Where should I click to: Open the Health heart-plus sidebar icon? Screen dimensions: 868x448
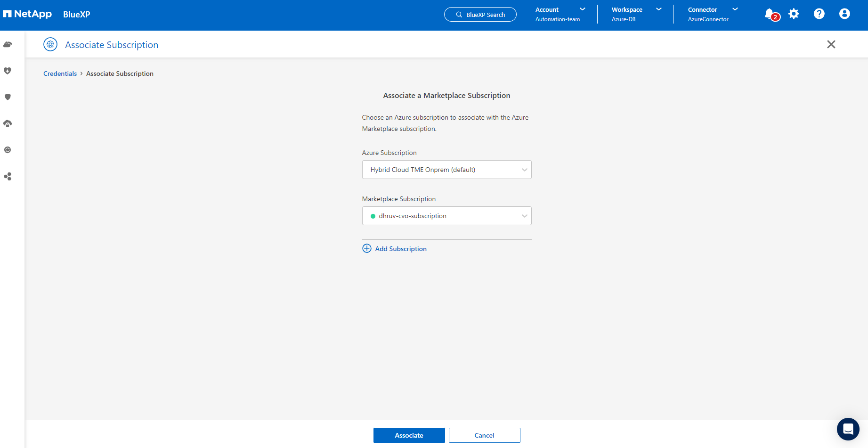click(x=8, y=71)
